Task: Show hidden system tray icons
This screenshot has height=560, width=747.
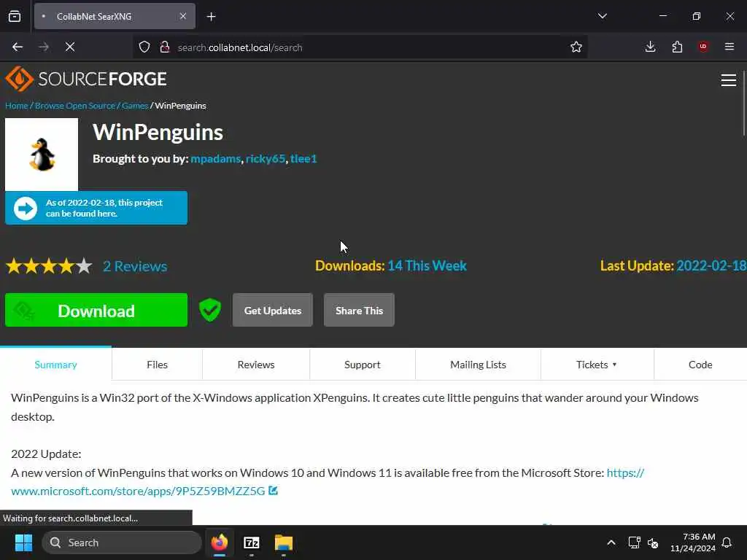Action: (611, 542)
